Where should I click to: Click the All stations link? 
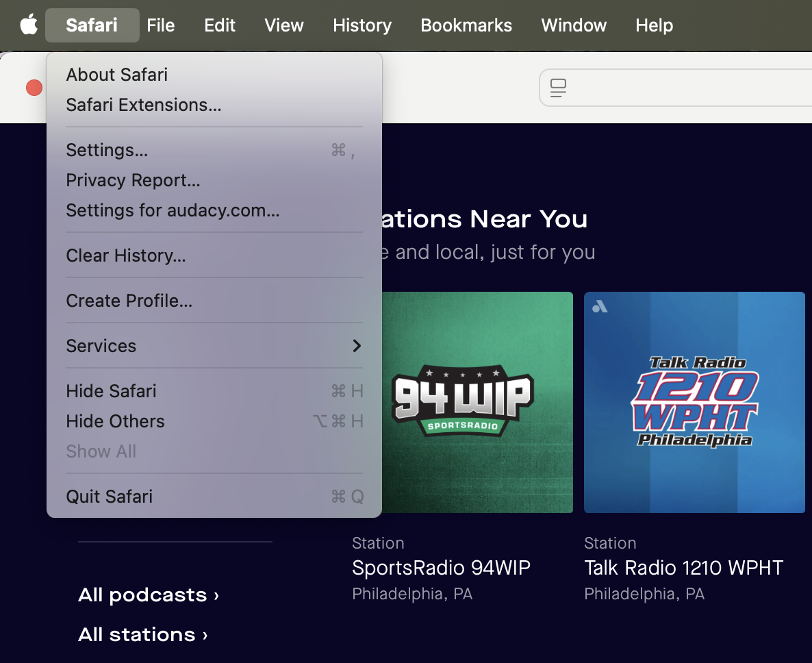pos(142,634)
